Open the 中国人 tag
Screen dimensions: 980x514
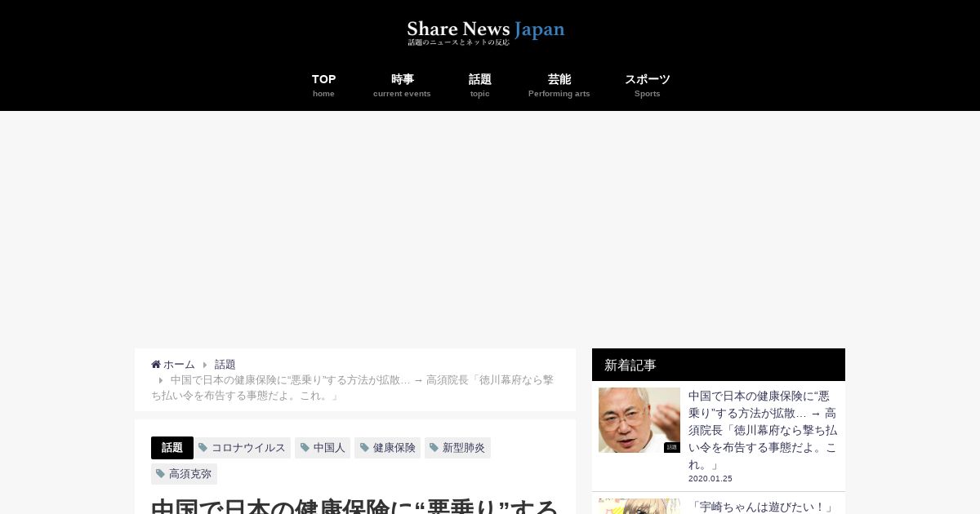click(329, 448)
